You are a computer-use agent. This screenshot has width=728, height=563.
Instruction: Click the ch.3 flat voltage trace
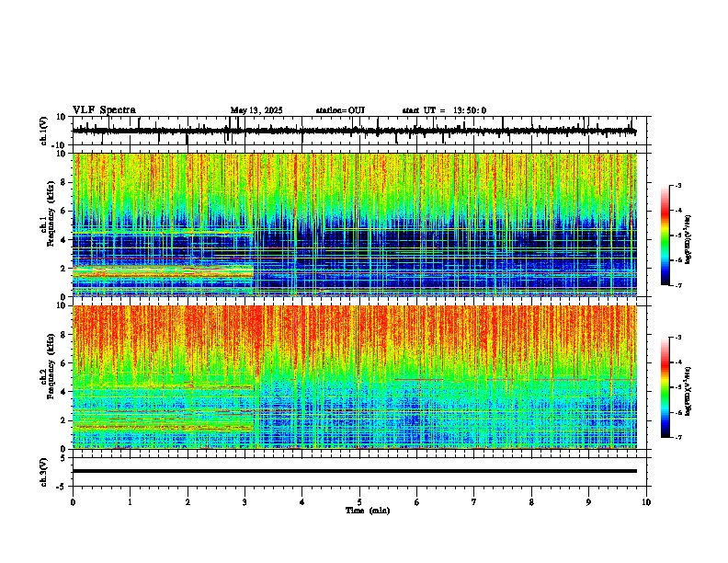coord(355,471)
